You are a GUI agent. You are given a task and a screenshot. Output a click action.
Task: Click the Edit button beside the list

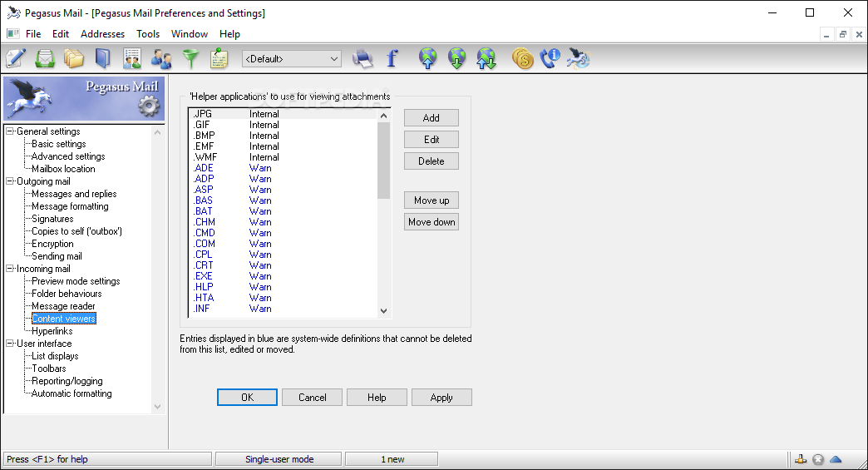[432, 140]
